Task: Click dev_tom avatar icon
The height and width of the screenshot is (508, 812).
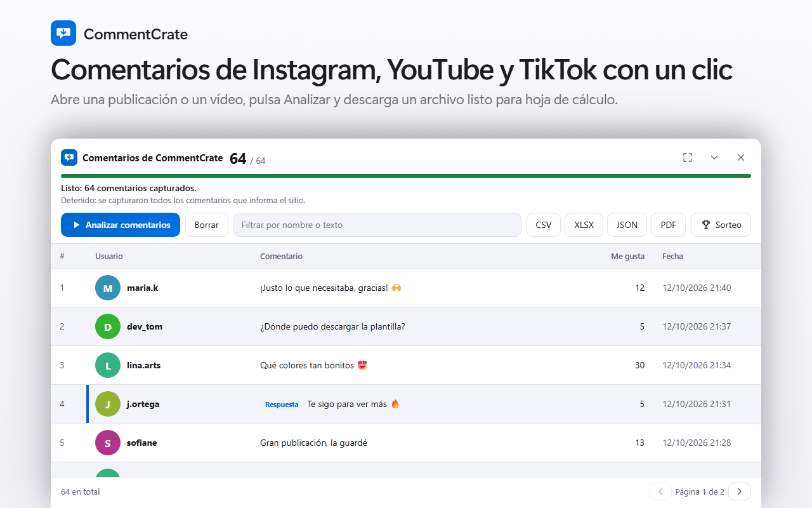Action: (108, 326)
